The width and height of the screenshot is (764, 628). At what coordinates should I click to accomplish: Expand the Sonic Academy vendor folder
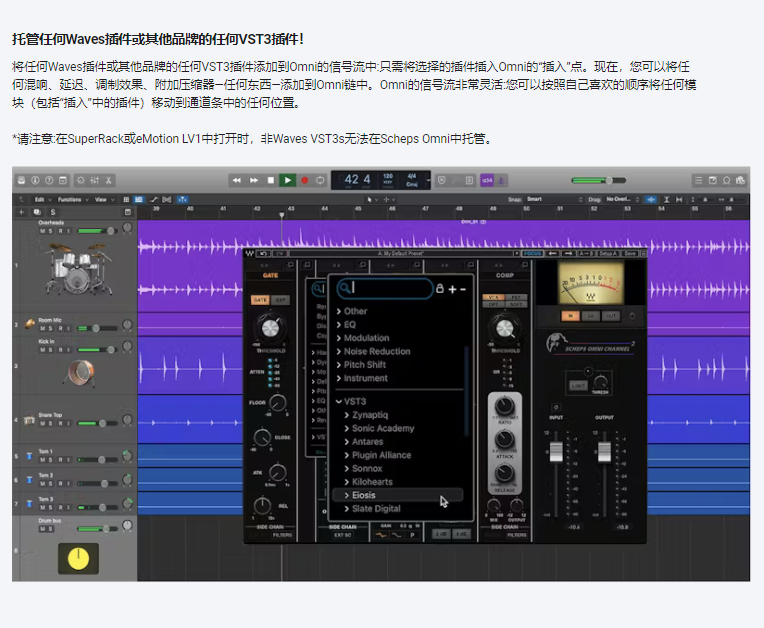(379, 428)
